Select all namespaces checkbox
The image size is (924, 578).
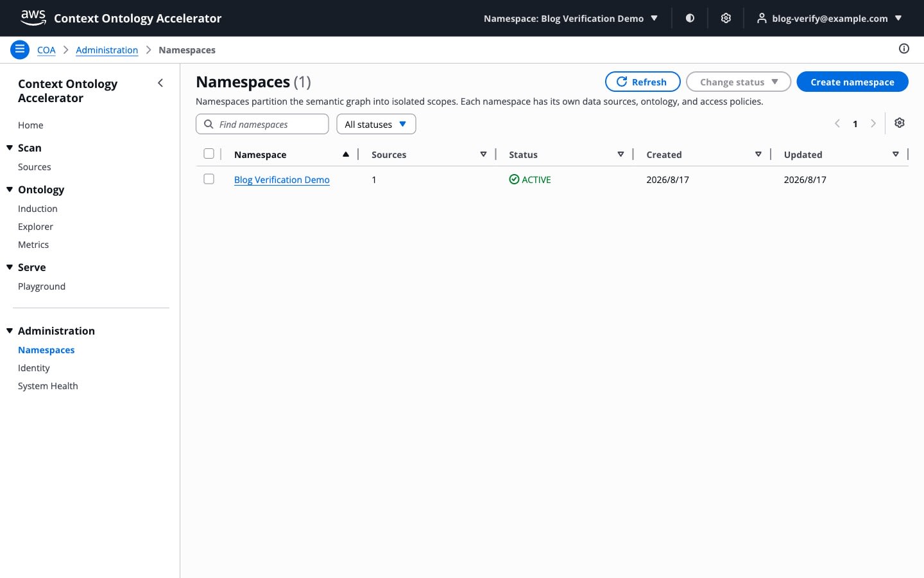tap(209, 153)
